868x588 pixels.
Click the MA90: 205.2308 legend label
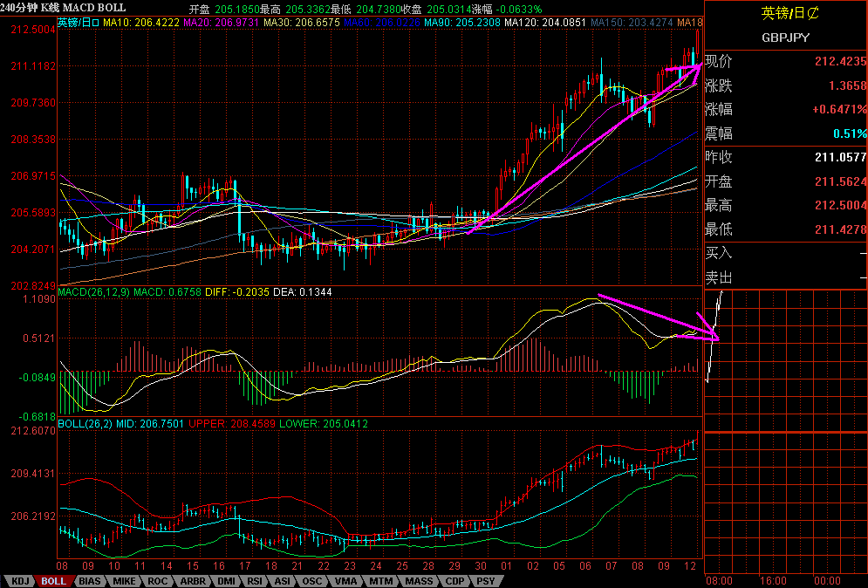(462, 23)
